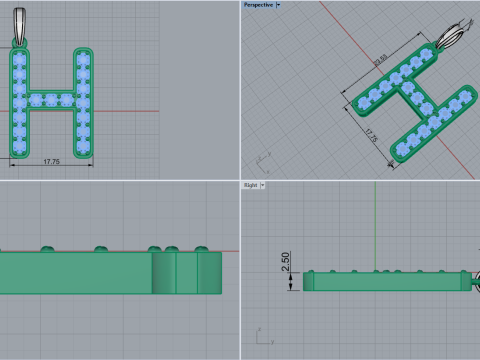
Task: Select the 2.50 thickness dimension
Action: [286, 262]
